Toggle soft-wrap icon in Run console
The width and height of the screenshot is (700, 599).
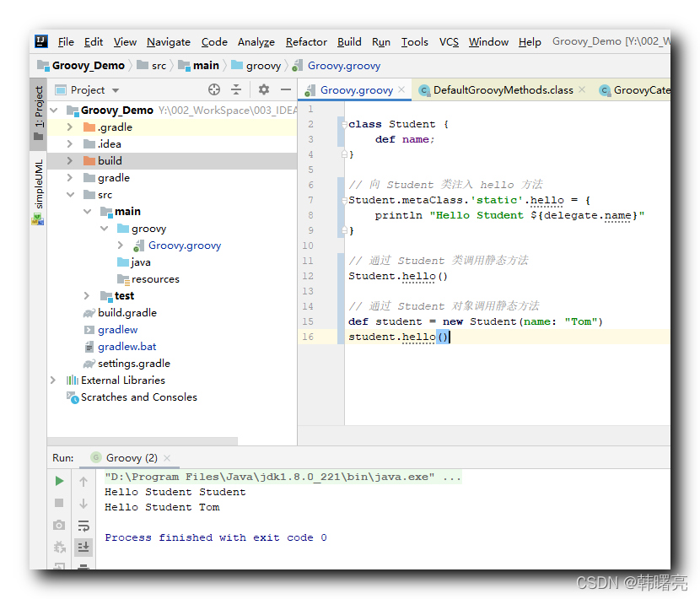pos(83,526)
